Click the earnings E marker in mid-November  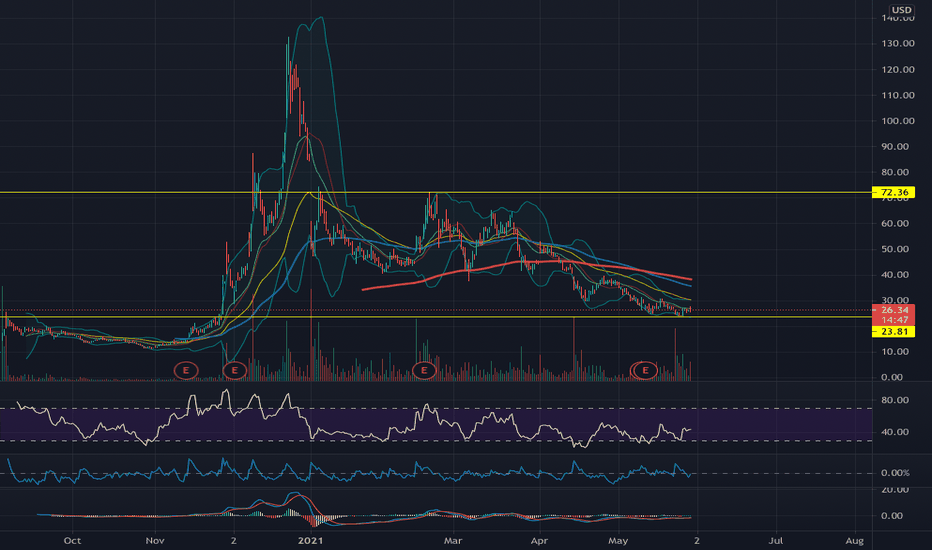click(186, 370)
